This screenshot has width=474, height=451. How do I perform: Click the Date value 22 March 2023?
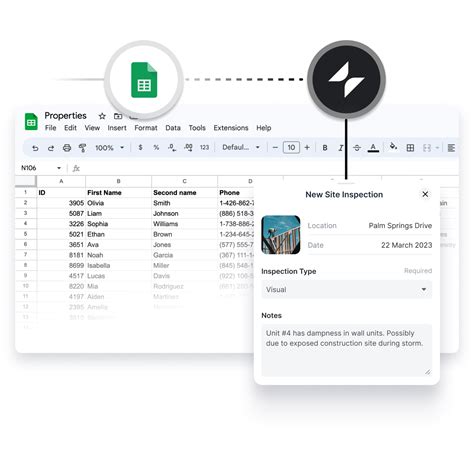click(x=406, y=245)
